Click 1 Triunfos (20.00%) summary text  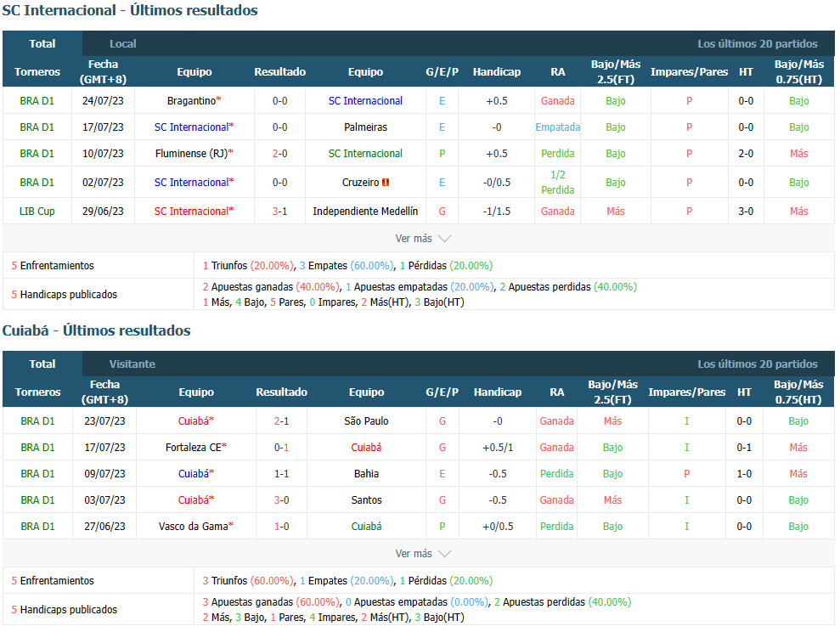point(248,266)
